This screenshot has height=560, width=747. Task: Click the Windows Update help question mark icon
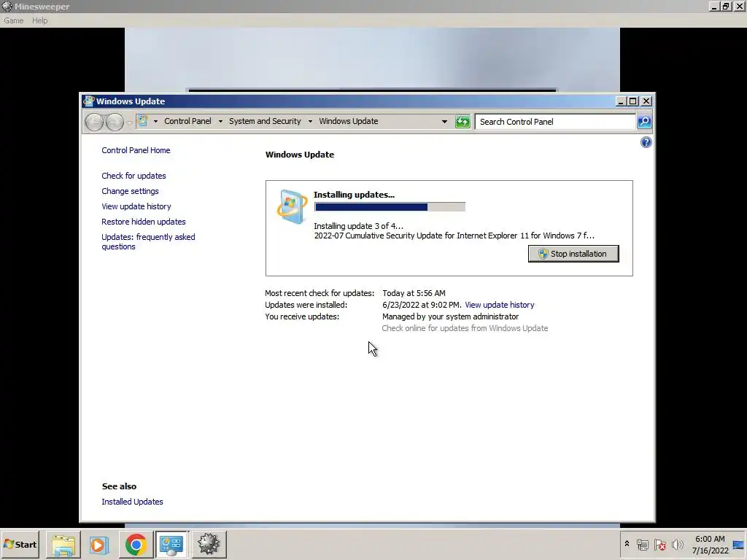(646, 142)
